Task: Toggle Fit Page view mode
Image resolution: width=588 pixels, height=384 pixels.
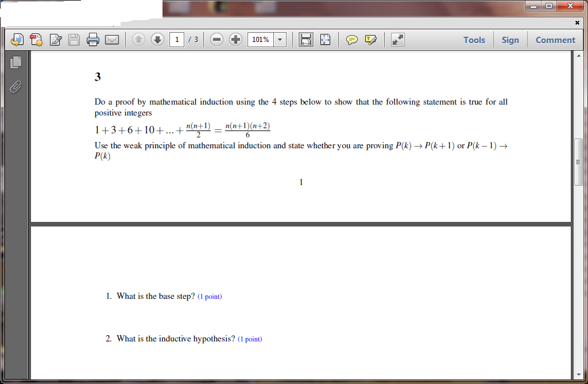Action: pyautogui.click(x=325, y=40)
